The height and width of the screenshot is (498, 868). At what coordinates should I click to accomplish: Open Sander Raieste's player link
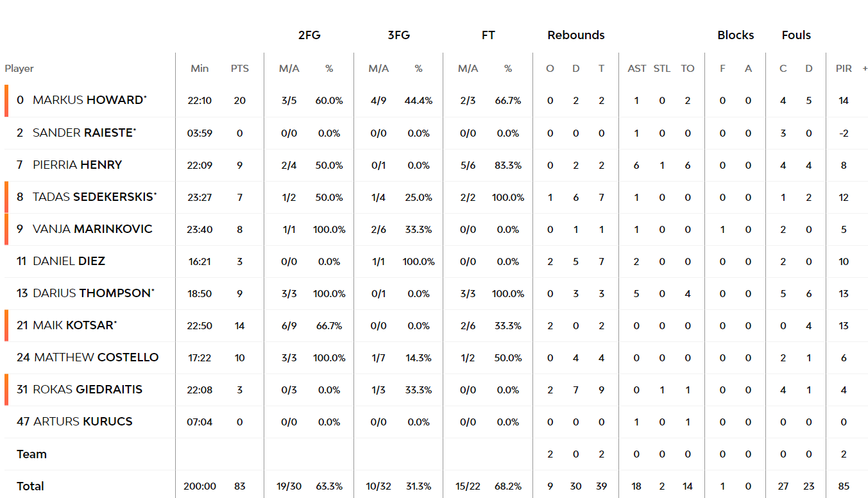point(84,133)
